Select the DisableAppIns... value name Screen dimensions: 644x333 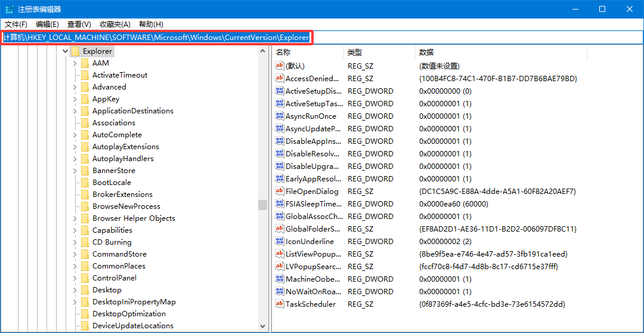tap(314, 141)
